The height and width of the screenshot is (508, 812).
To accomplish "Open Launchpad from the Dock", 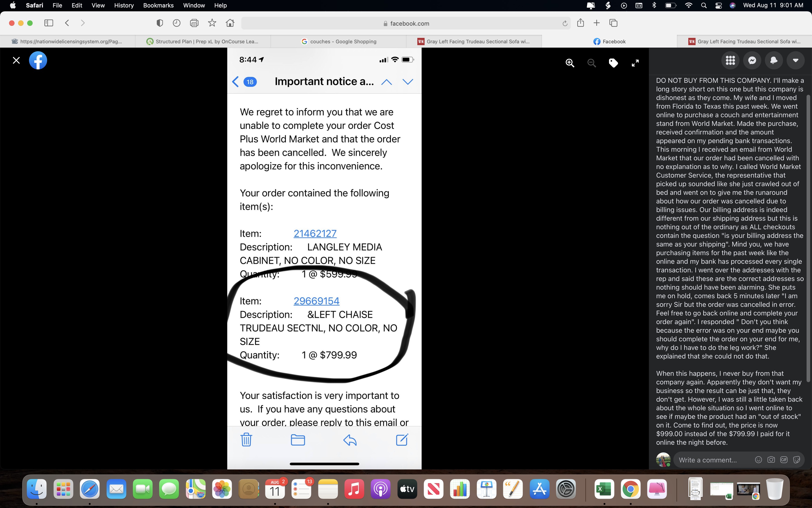I will [x=63, y=489].
